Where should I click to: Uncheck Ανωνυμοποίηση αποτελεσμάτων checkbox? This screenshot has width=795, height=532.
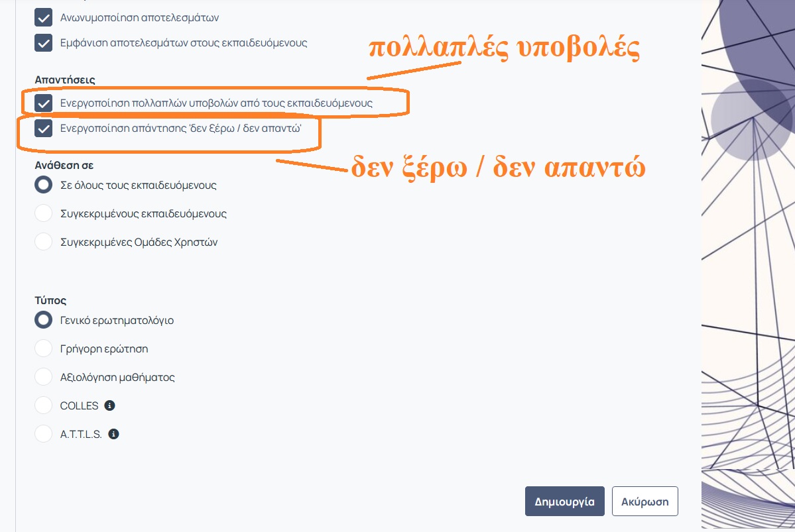coord(44,17)
